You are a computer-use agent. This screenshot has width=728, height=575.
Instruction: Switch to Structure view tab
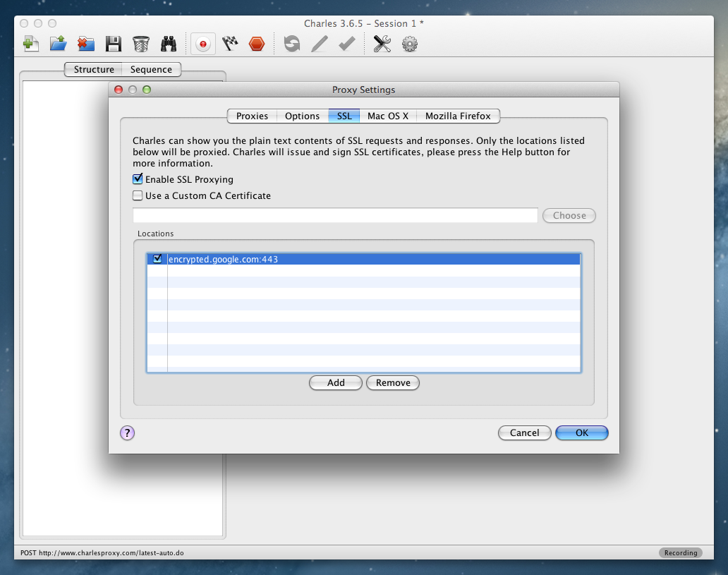[94, 70]
